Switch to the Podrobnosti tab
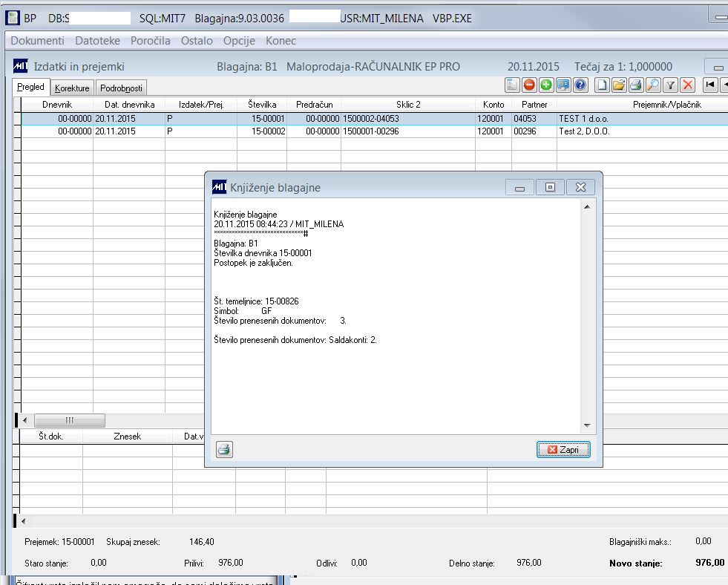 pyautogui.click(x=121, y=88)
